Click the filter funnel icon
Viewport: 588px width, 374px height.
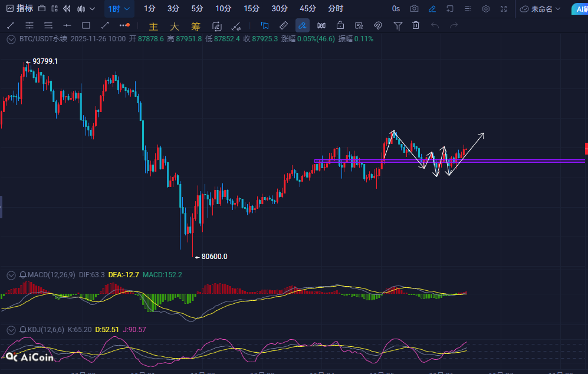click(x=398, y=26)
